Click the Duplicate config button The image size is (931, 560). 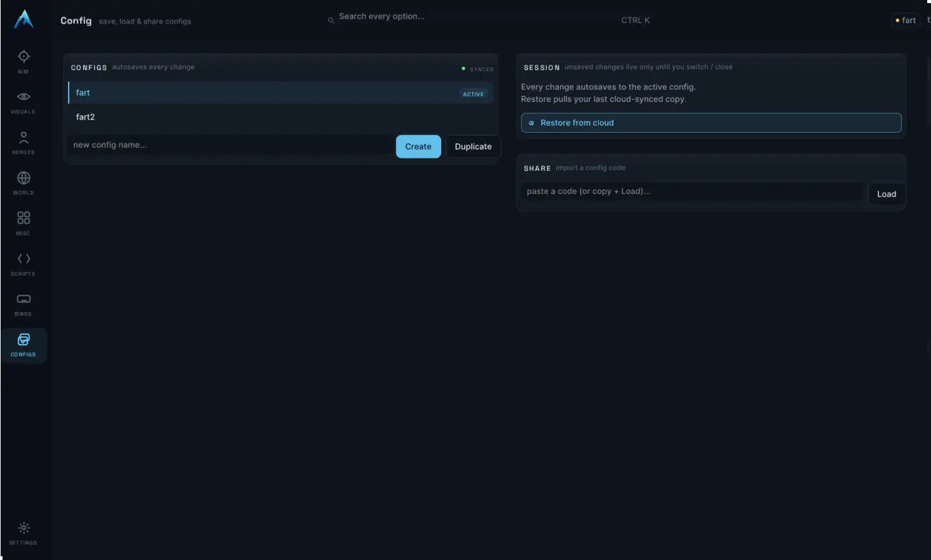[473, 146]
